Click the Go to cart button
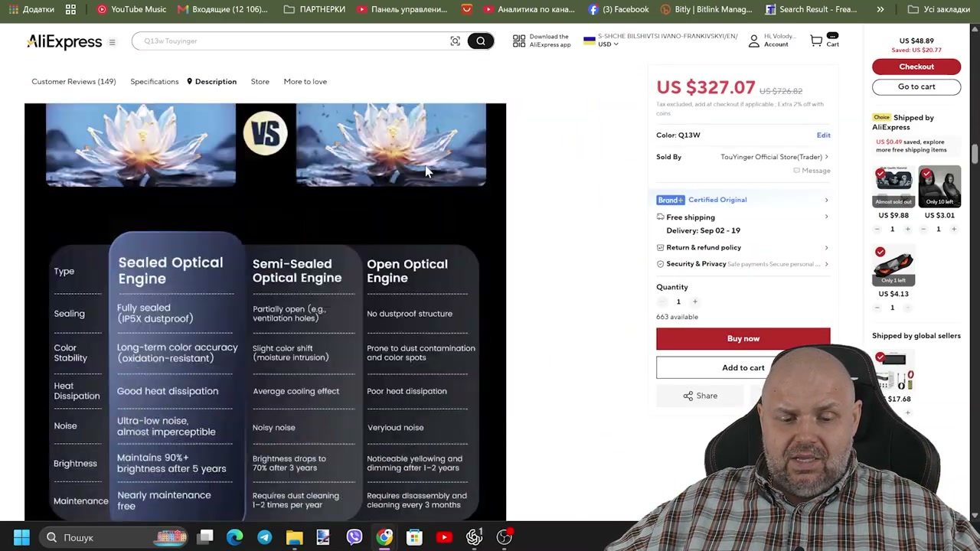The width and height of the screenshot is (980, 551). [916, 86]
